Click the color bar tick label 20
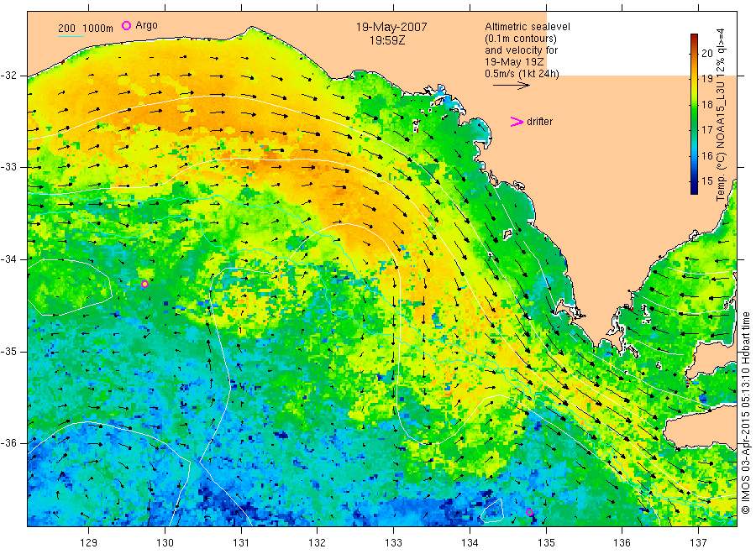This screenshot has width=756, height=554. 706,53
